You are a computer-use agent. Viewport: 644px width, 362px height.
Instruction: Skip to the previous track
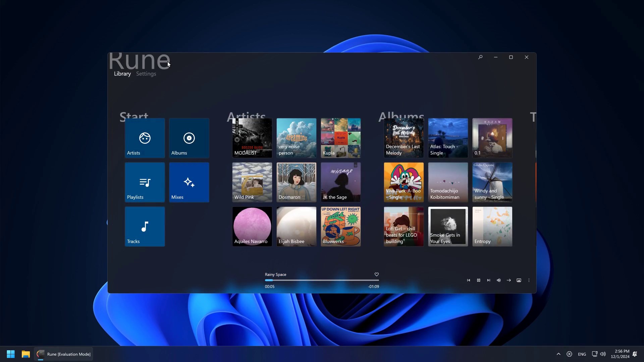pos(469,280)
